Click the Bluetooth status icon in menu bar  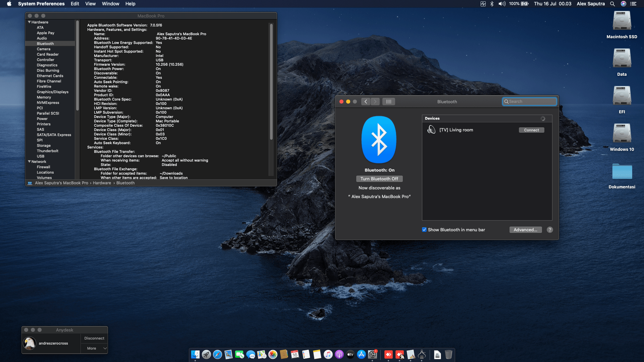point(492,4)
